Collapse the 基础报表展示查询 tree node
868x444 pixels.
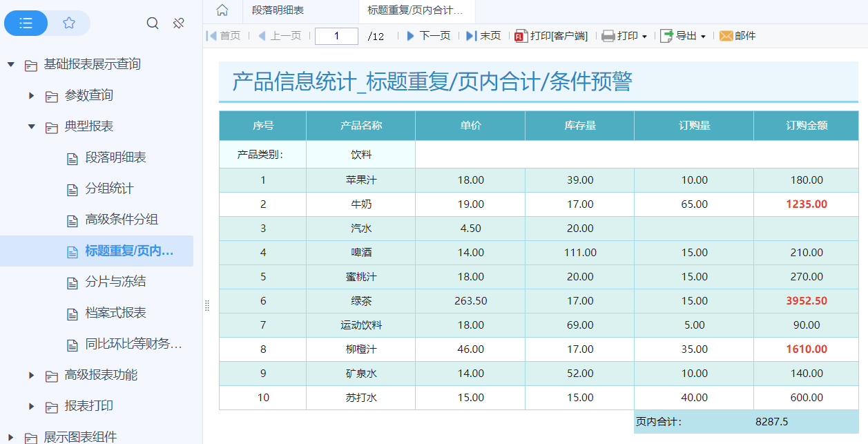pos(10,64)
